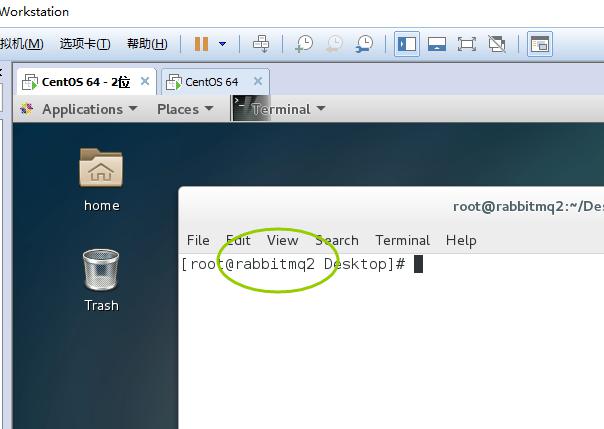Open the power options dropdown arrow beside pause

coord(222,44)
